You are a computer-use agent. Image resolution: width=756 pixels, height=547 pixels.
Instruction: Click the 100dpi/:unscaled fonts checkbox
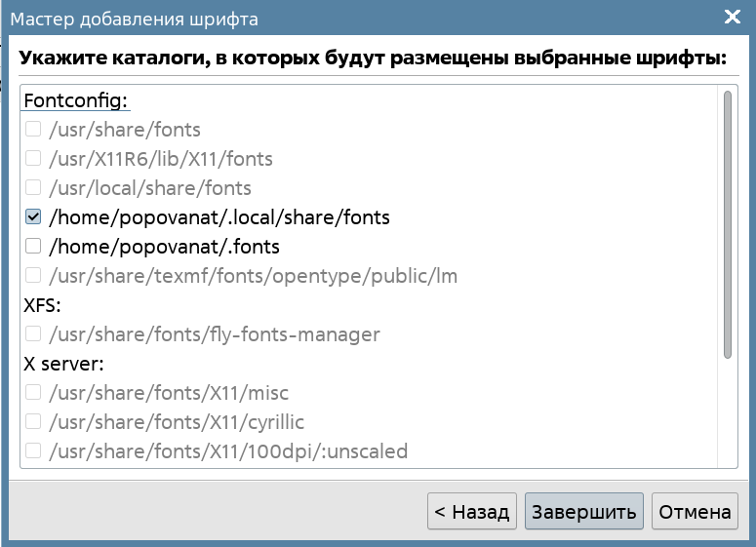coord(33,451)
